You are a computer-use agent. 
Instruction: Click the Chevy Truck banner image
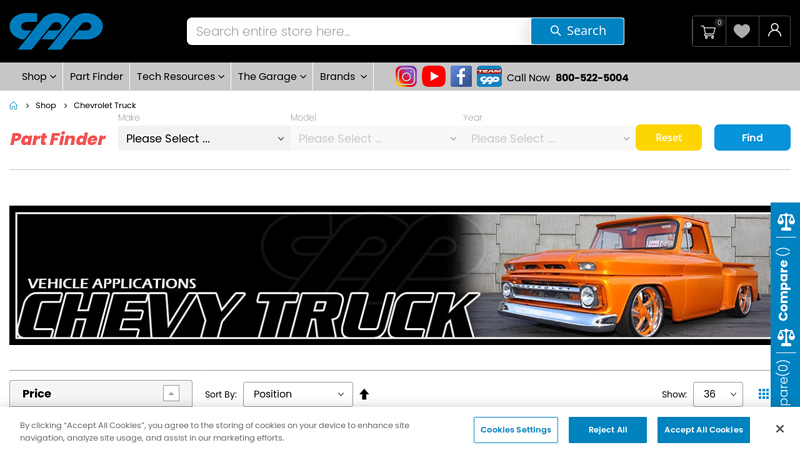[x=390, y=276]
